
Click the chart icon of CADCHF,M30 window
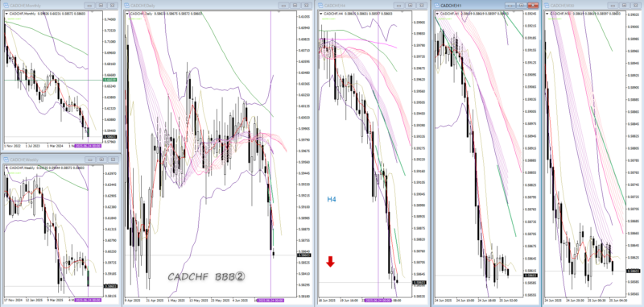pyautogui.click(x=547, y=6)
